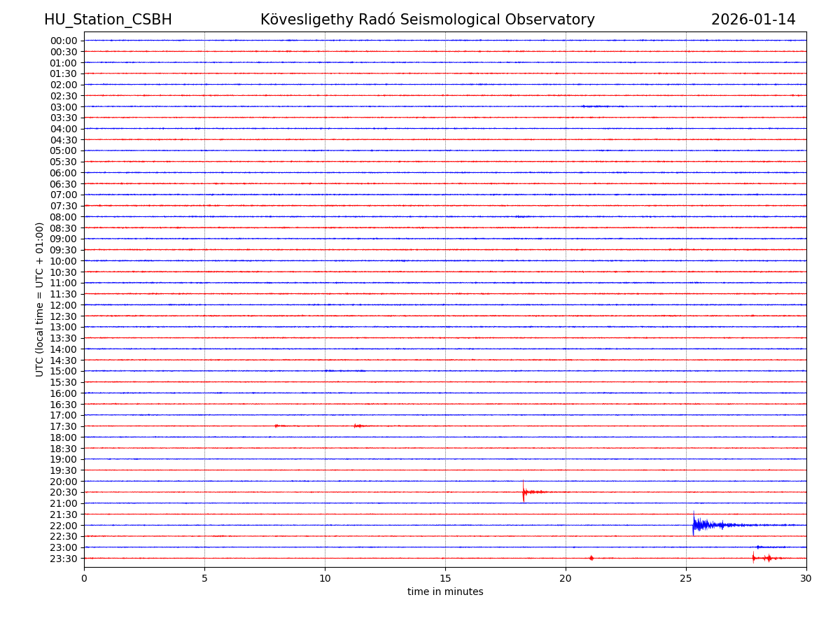Viewport: 840px width, 630px height.
Task: Click the 30 tick on the minutes axis
Action: [806, 578]
